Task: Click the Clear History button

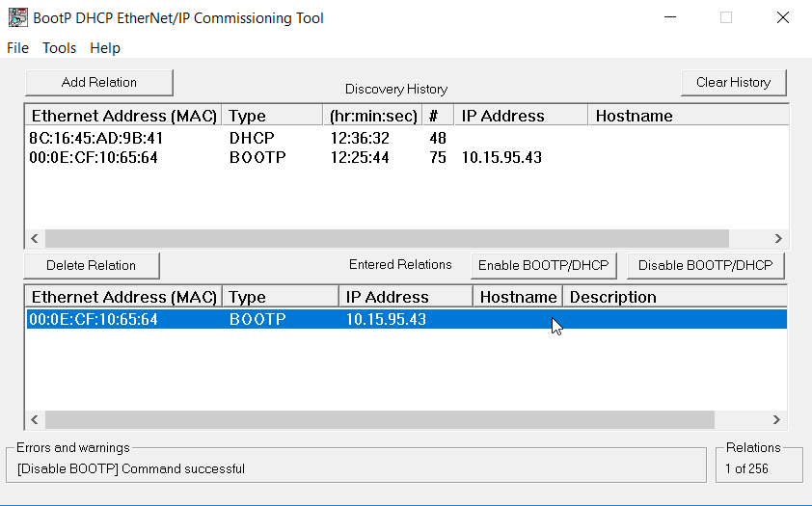Action: [x=733, y=83]
